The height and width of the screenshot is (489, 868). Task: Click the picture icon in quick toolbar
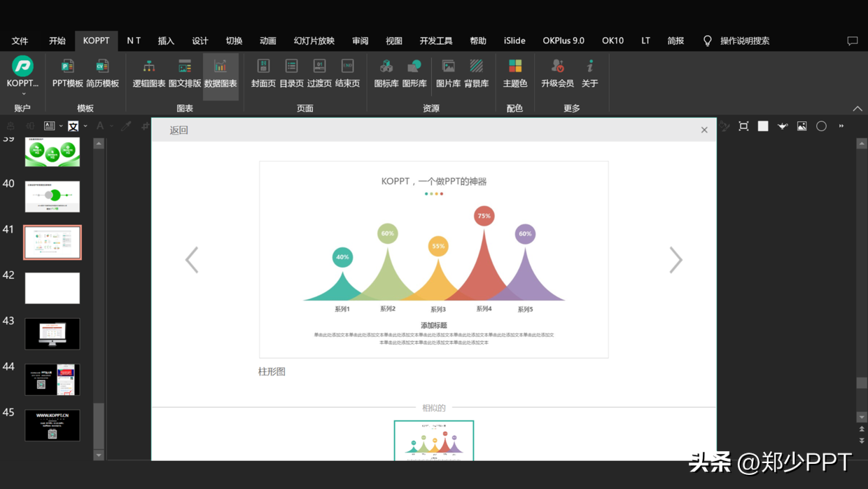[801, 126]
